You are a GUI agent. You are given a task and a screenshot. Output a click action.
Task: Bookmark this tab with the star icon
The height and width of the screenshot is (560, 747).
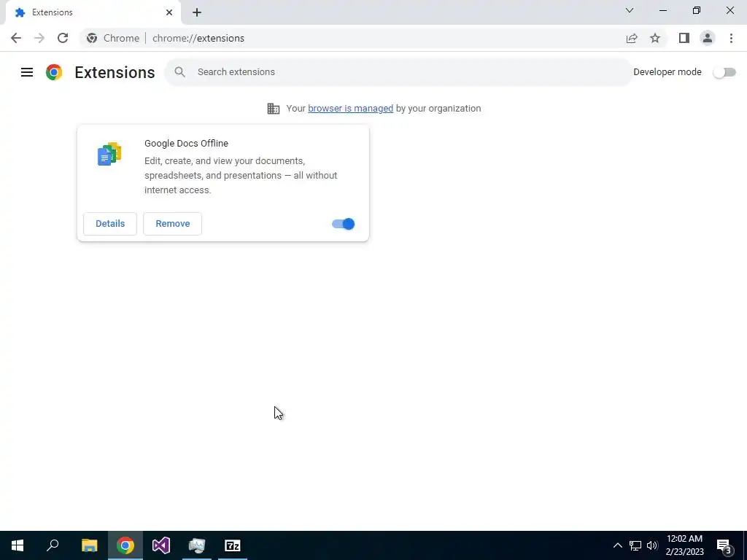(x=655, y=38)
